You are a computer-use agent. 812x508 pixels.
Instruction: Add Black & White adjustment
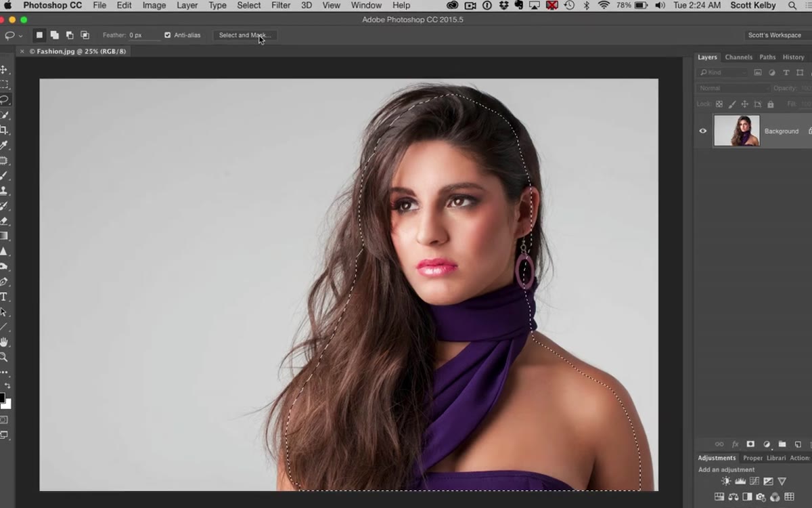(x=748, y=497)
